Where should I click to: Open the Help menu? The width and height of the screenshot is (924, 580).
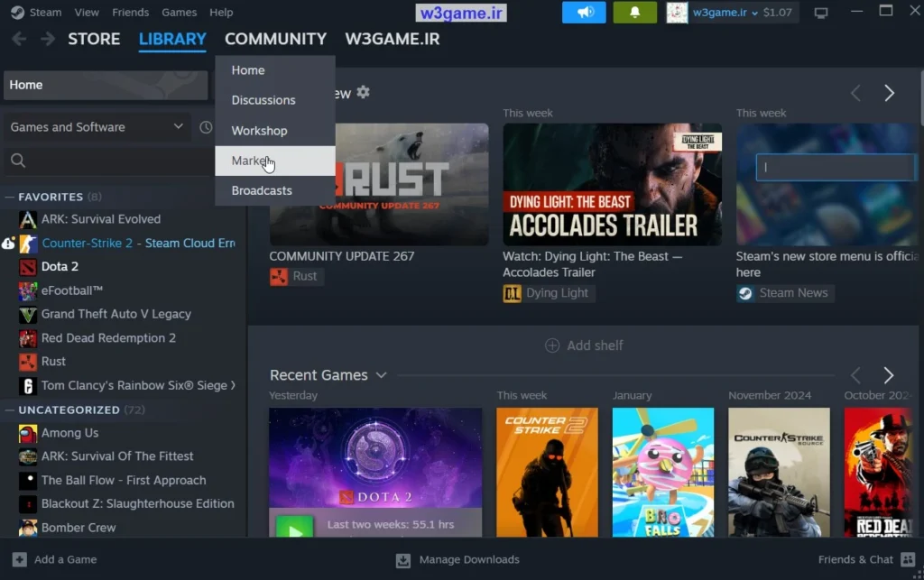pyautogui.click(x=221, y=13)
